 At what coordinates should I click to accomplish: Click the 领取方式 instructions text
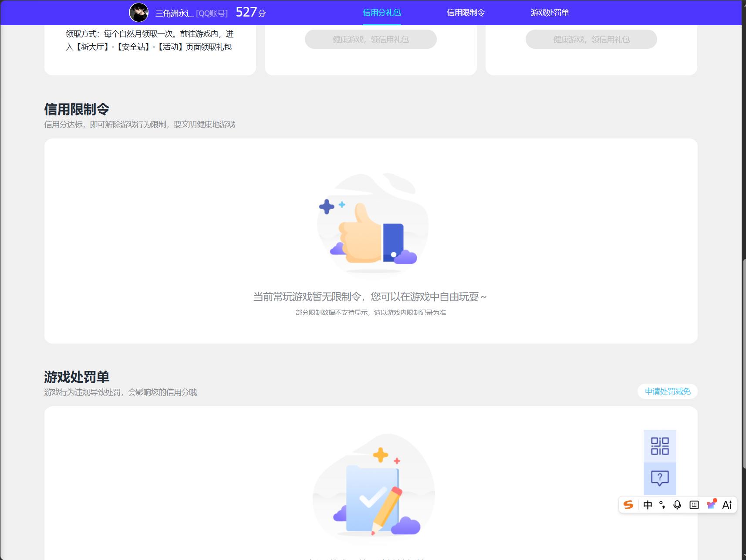(150, 40)
